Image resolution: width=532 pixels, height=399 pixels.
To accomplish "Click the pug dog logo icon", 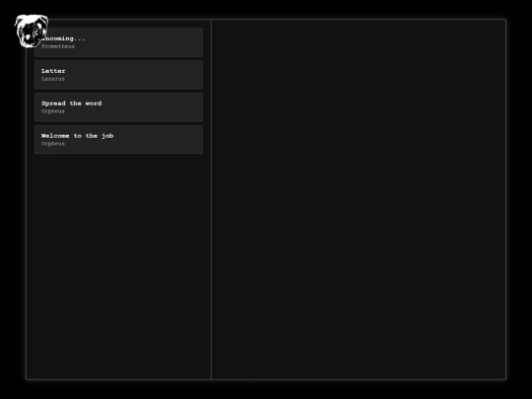I will (x=32, y=31).
